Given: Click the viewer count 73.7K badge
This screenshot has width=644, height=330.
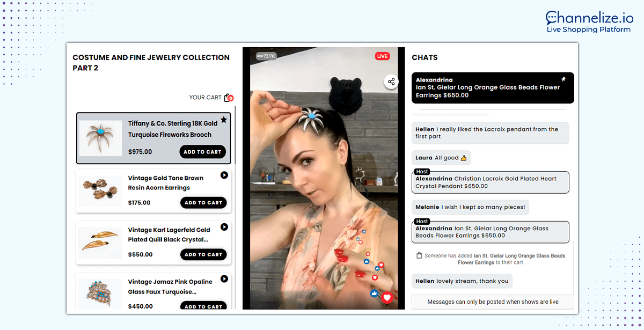Looking at the screenshot, I should click(x=266, y=56).
